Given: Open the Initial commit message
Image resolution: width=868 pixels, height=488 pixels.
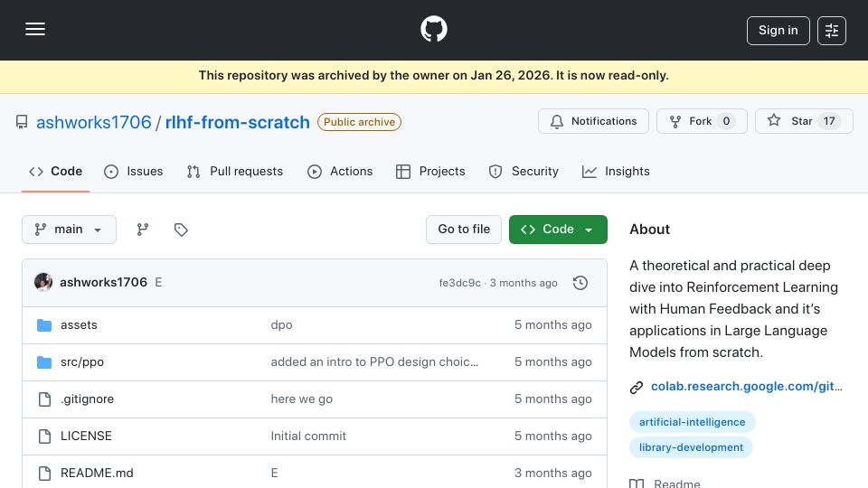Looking at the screenshot, I should click(x=308, y=436).
